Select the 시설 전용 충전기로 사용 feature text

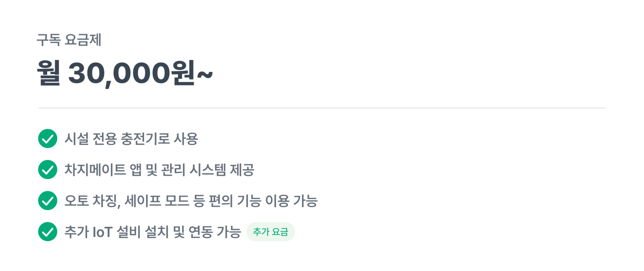(x=131, y=139)
